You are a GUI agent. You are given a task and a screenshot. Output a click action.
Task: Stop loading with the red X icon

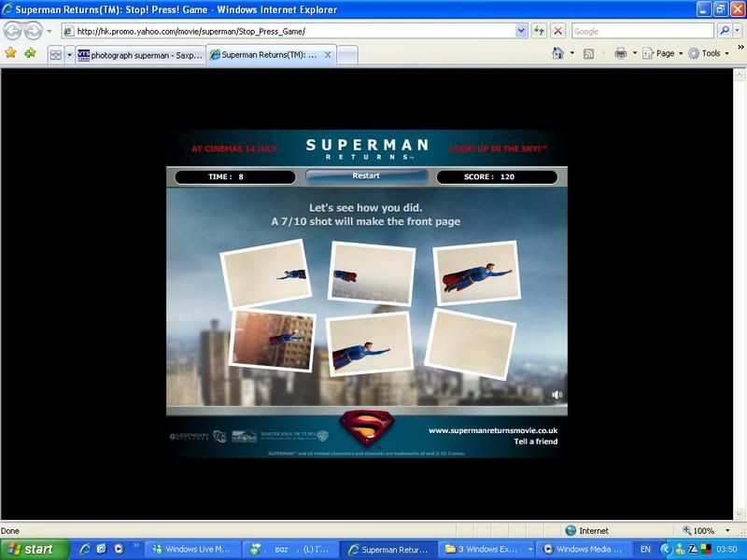(x=557, y=32)
